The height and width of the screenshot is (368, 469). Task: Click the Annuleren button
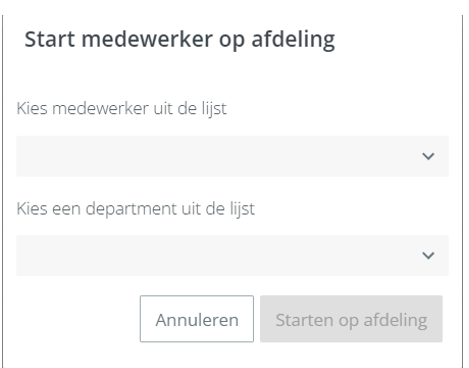tap(197, 319)
